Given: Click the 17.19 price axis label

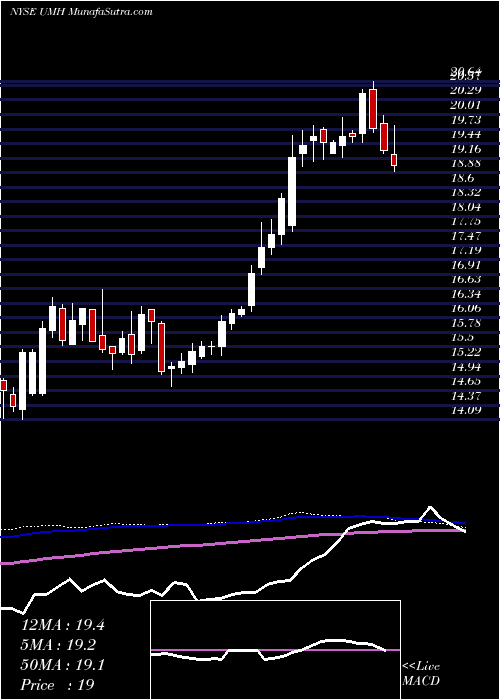Looking at the screenshot, I should [x=466, y=250].
